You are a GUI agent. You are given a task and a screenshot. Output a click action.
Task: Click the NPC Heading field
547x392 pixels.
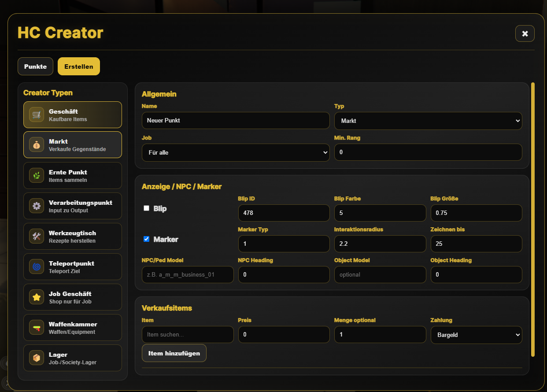click(284, 275)
